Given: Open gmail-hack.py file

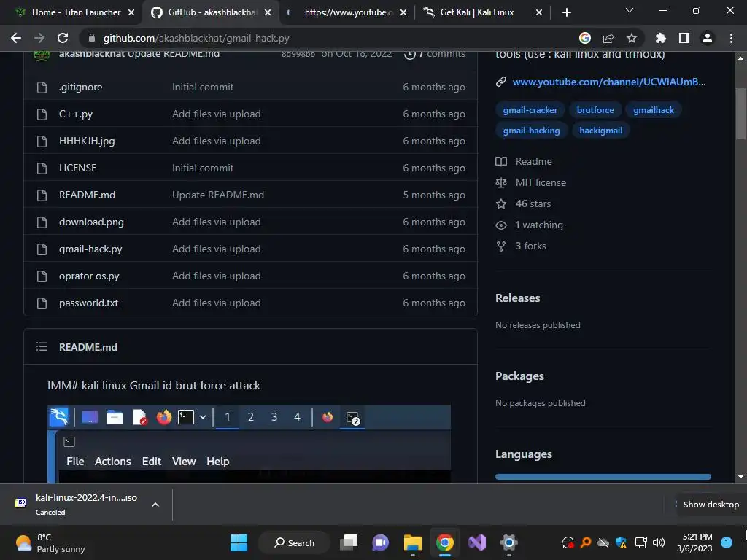Looking at the screenshot, I should click(x=90, y=249).
